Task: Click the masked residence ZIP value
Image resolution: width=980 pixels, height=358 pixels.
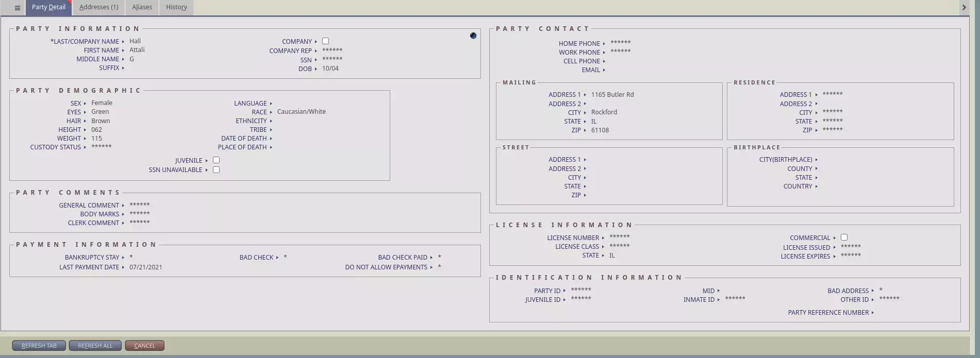Action: (833, 130)
